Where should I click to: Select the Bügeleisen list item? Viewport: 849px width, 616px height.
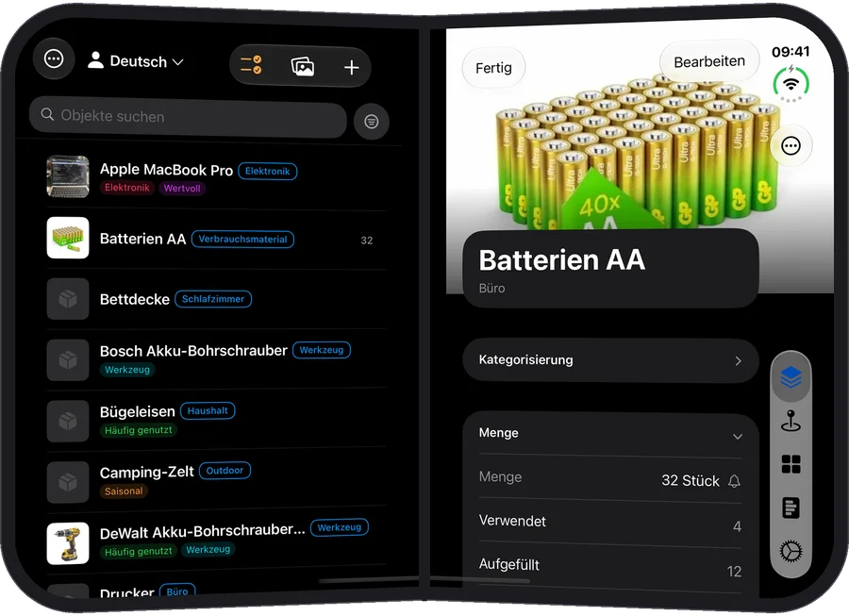click(217, 420)
